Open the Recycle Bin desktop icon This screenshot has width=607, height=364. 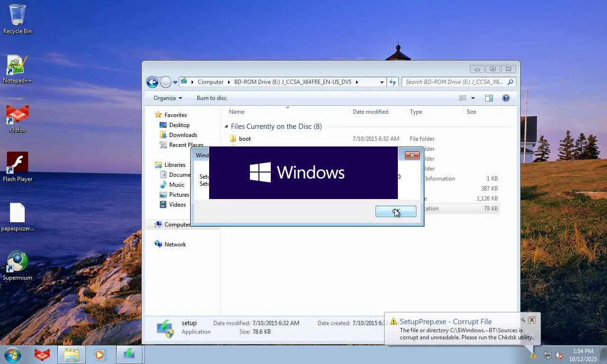(x=18, y=19)
